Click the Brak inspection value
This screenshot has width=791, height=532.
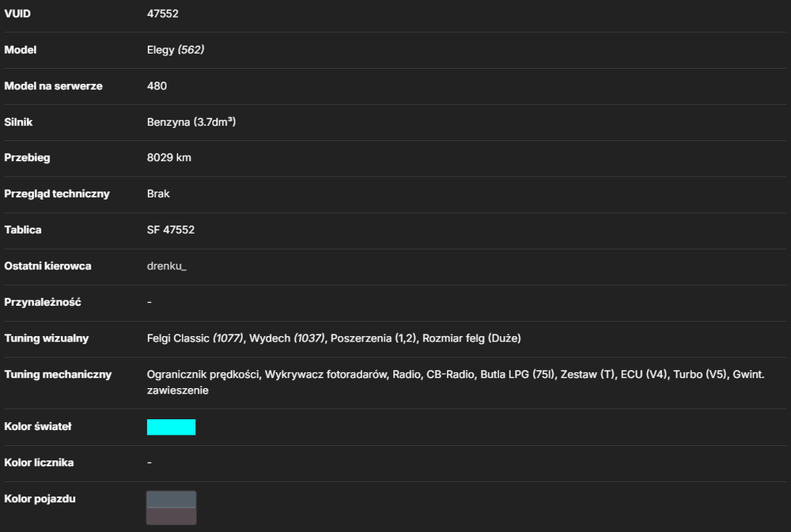point(158,194)
